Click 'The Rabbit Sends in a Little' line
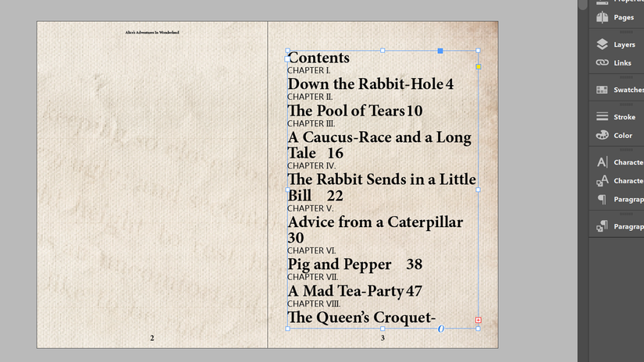The width and height of the screenshot is (644, 362). click(x=382, y=179)
